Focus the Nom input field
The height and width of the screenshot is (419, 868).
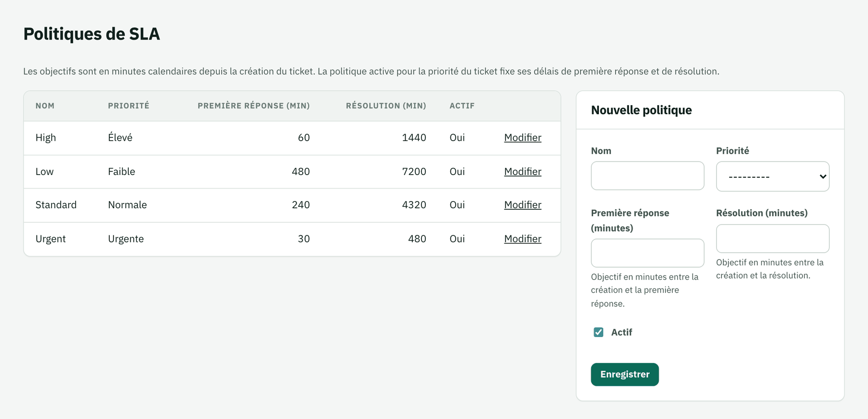click(x=647, y=176)
